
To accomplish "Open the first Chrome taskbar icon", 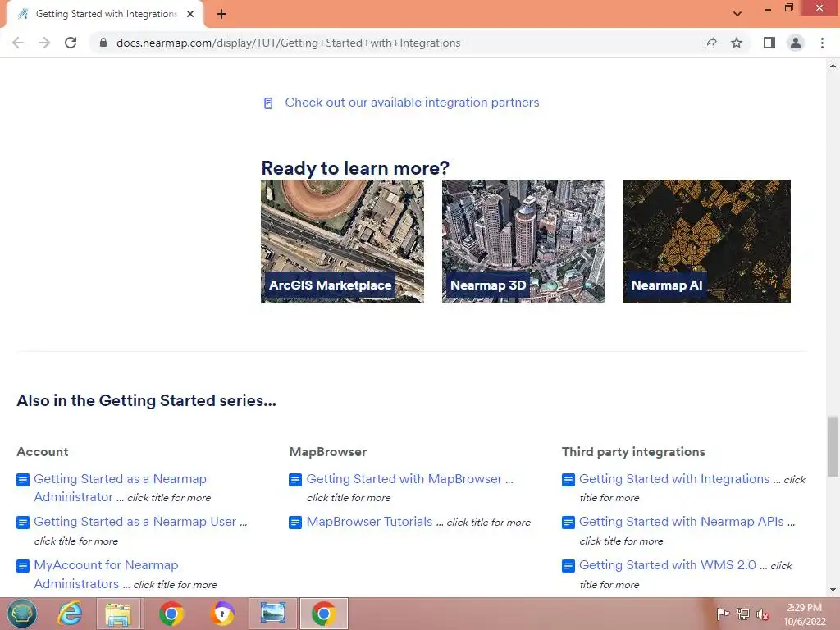I will point(171,614).
